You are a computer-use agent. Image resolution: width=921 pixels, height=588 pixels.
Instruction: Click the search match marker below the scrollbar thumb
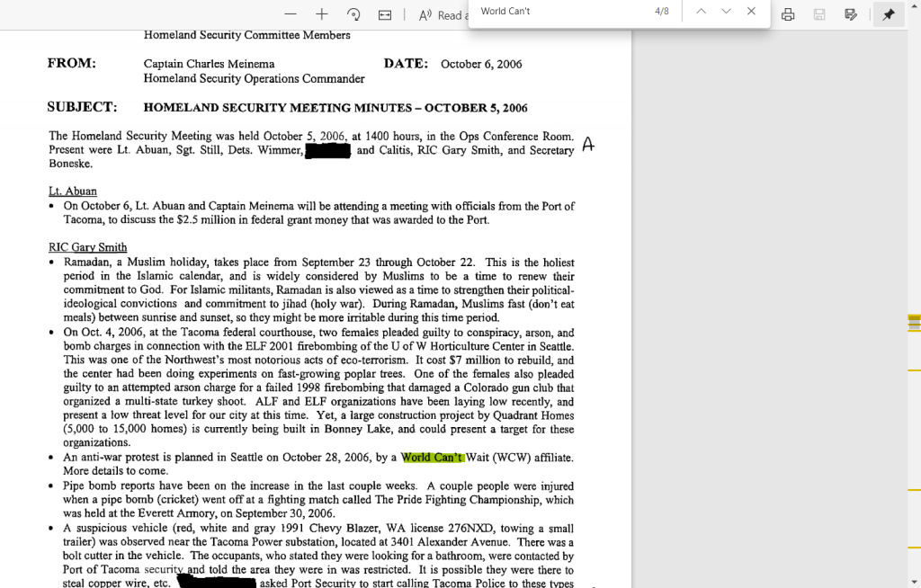pyautogui.click(x=915, y=370)
